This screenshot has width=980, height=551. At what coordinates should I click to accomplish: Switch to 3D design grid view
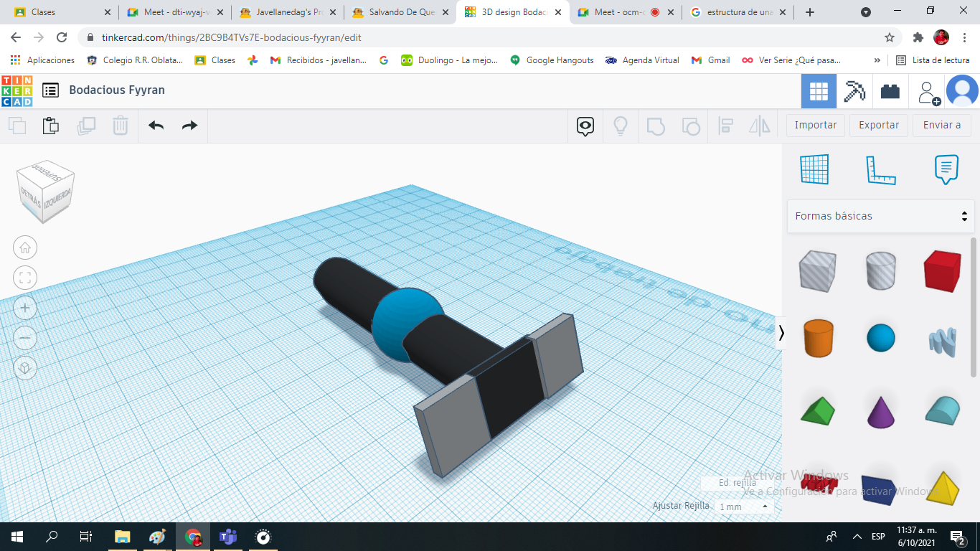pyautogui.click(x=819, y=91)
